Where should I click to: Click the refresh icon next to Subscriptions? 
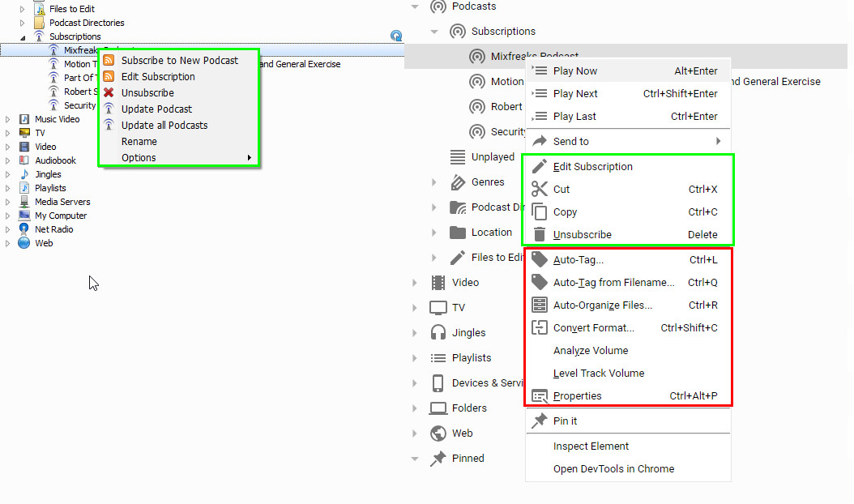click(395, 36)
